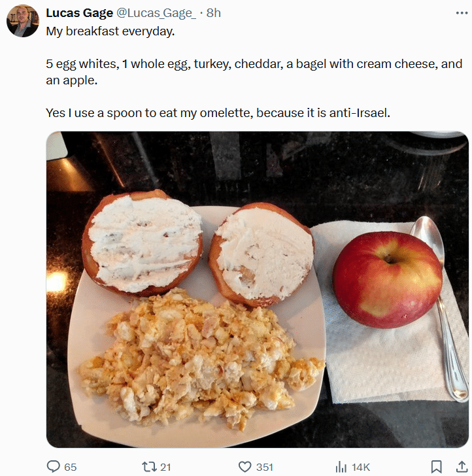Click the red apple in the photo

[x=387, y=279]
